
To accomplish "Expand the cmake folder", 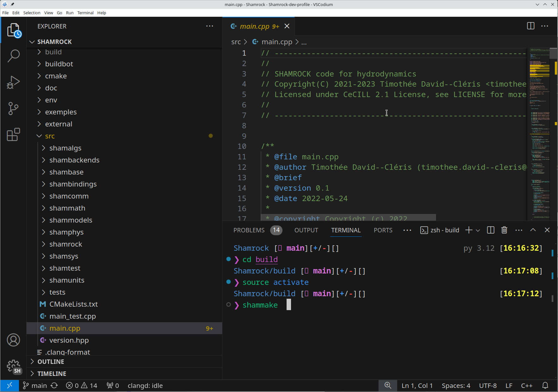I will point(124,76).
